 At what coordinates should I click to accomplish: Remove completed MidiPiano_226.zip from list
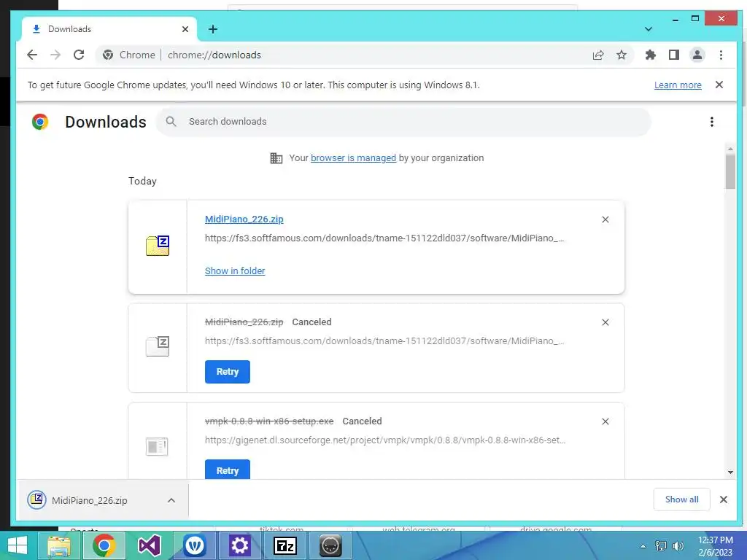(x=605, y=219)
